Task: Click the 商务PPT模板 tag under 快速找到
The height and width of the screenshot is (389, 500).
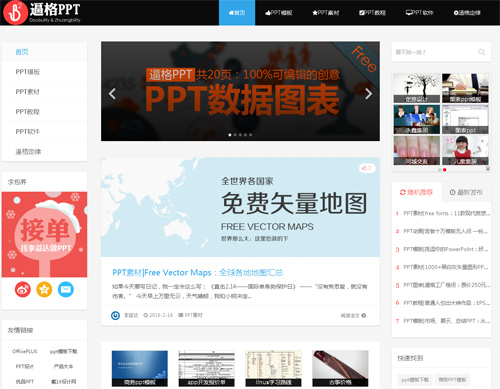Action: [452, 380]
